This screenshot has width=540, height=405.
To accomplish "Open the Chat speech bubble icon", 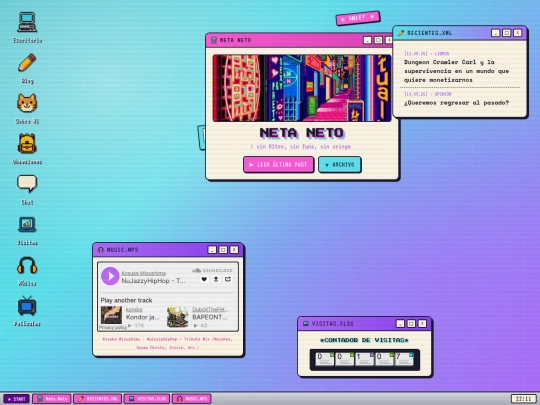I will pos(27,189).
